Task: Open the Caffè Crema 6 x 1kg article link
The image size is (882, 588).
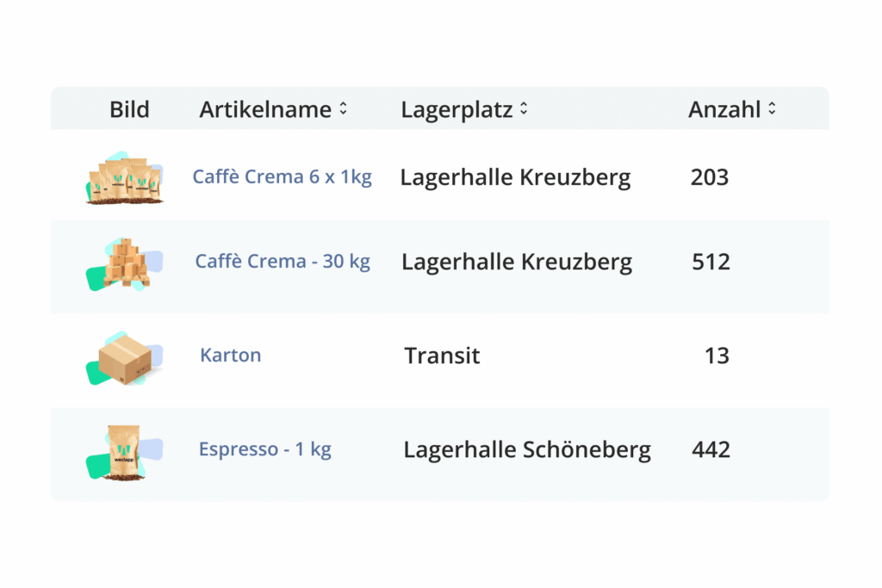Action: pos(282,176)
